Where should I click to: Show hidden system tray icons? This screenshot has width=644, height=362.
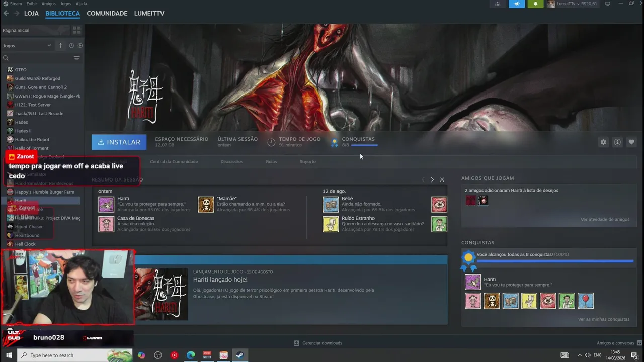579,355
